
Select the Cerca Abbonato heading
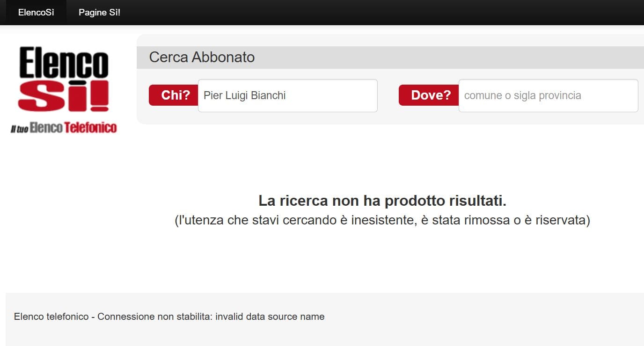202,57
